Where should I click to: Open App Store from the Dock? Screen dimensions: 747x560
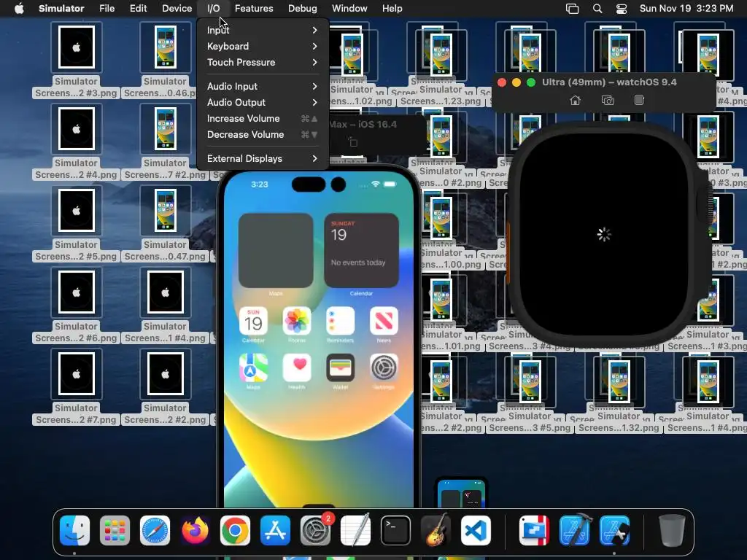tap(275, 531)
